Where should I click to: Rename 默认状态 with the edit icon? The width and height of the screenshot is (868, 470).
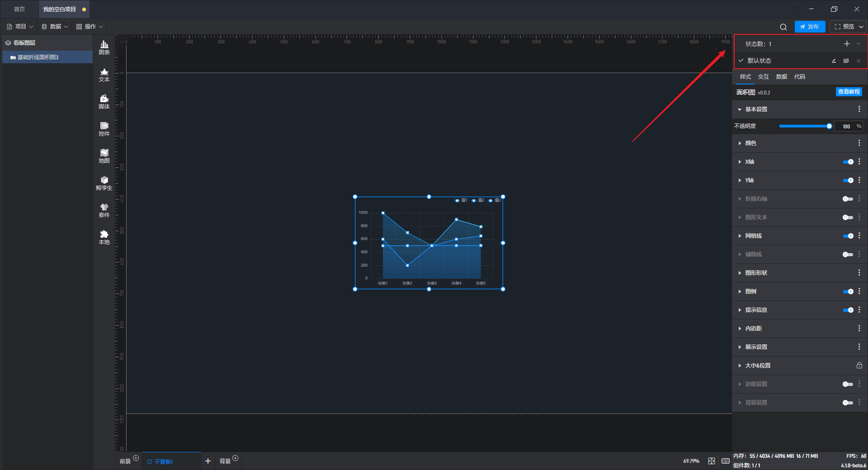(x=834, y=61)
